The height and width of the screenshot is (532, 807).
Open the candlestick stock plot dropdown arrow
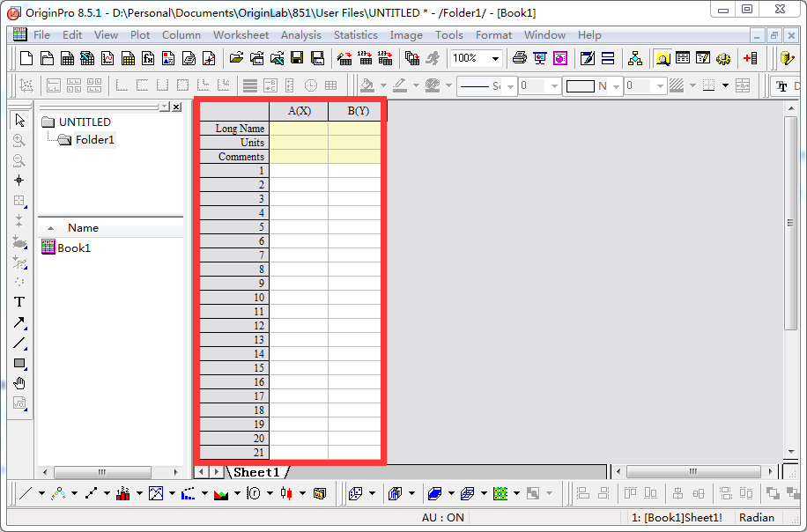click(x=303, y=493)
